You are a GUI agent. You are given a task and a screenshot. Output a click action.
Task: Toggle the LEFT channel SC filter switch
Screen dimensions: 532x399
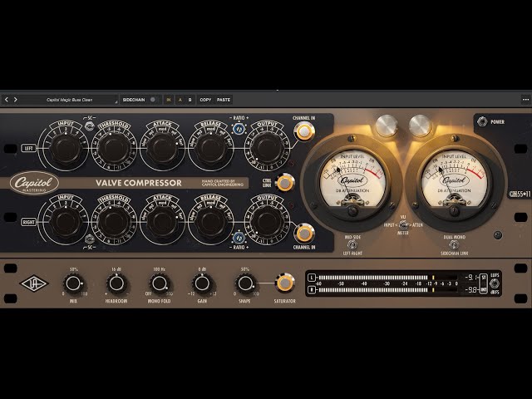point(90,126)
